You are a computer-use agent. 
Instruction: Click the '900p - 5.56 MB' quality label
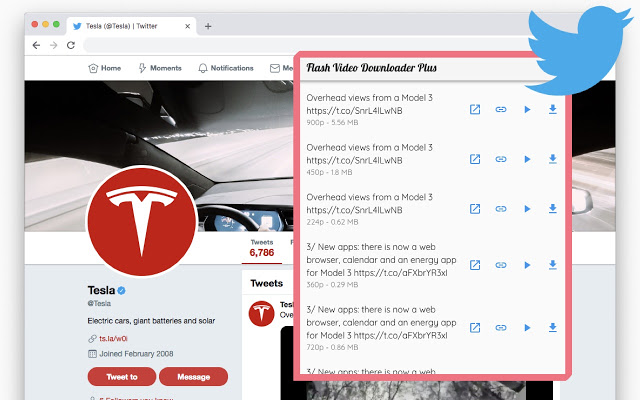point(332,122)
